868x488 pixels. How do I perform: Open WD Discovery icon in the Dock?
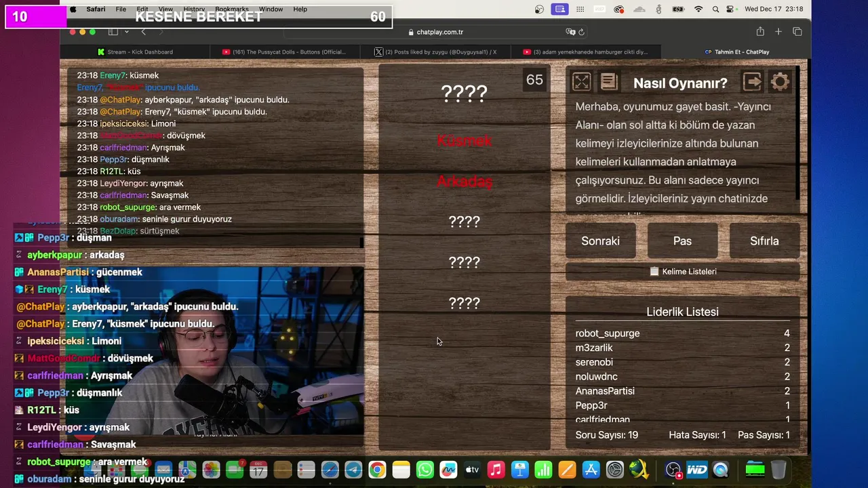pos(696,469)
